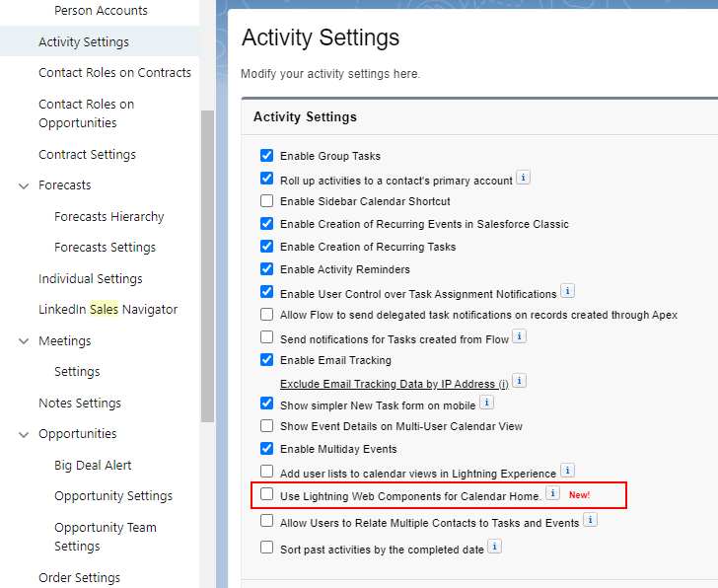
Task: Open Forecasts Settings page
Action: click(105, 248)
